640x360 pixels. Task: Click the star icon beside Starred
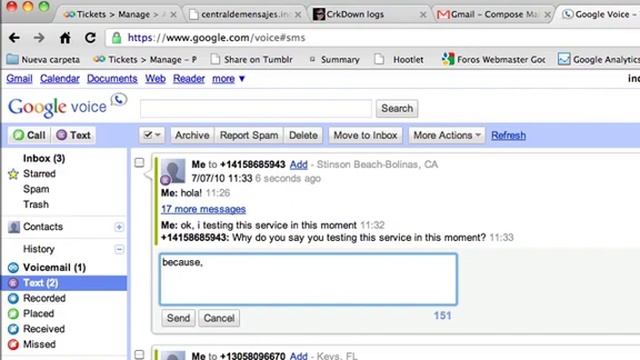(13, 174)
